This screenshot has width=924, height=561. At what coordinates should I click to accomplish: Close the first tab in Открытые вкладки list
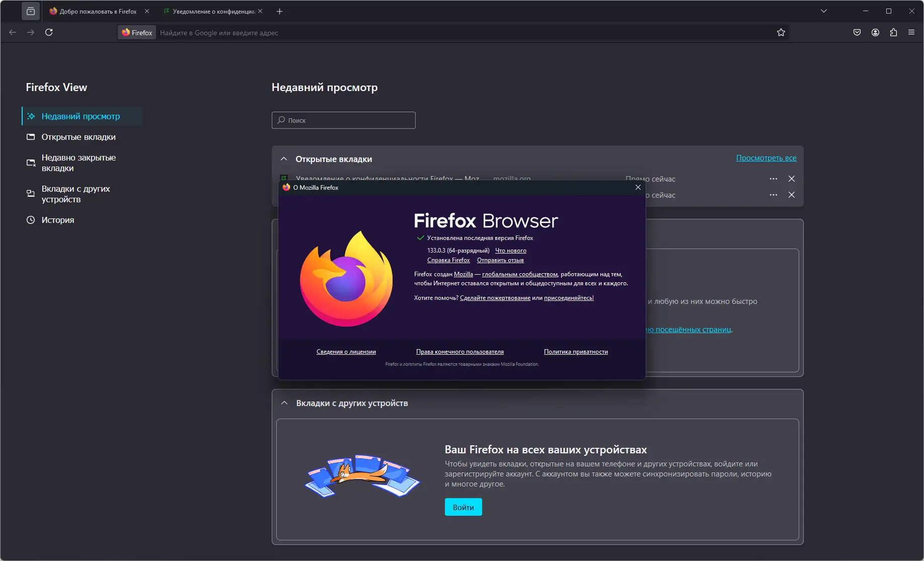click(792, 179)
